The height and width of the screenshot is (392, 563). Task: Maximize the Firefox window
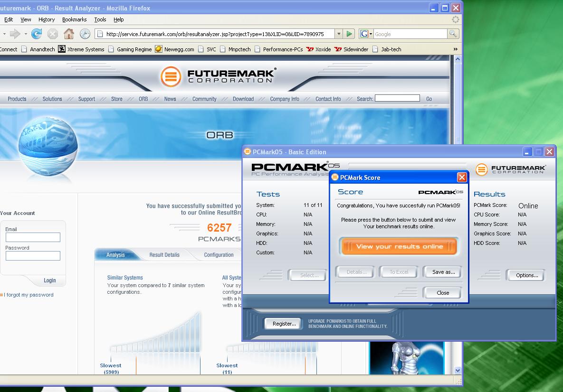pos(445,8)
